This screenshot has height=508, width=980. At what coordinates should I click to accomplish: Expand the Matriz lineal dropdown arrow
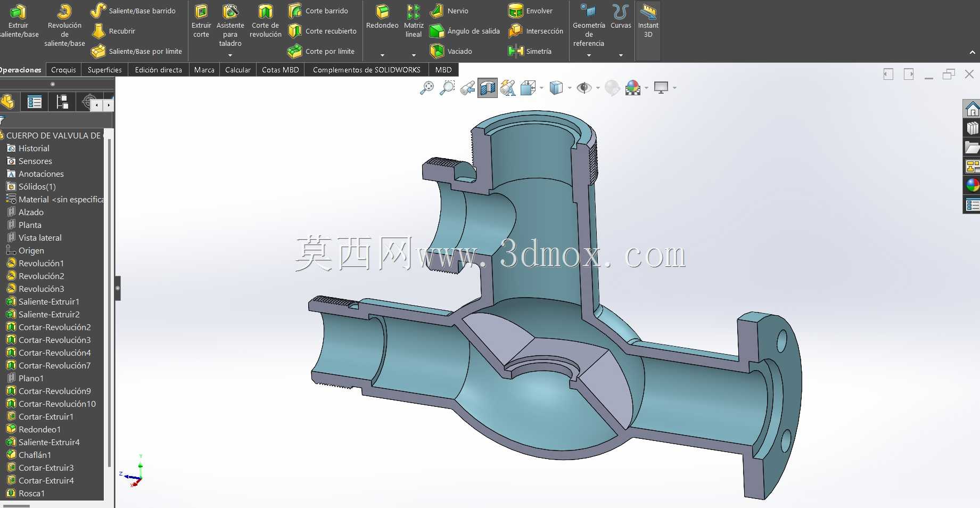(x=414, y=55)
